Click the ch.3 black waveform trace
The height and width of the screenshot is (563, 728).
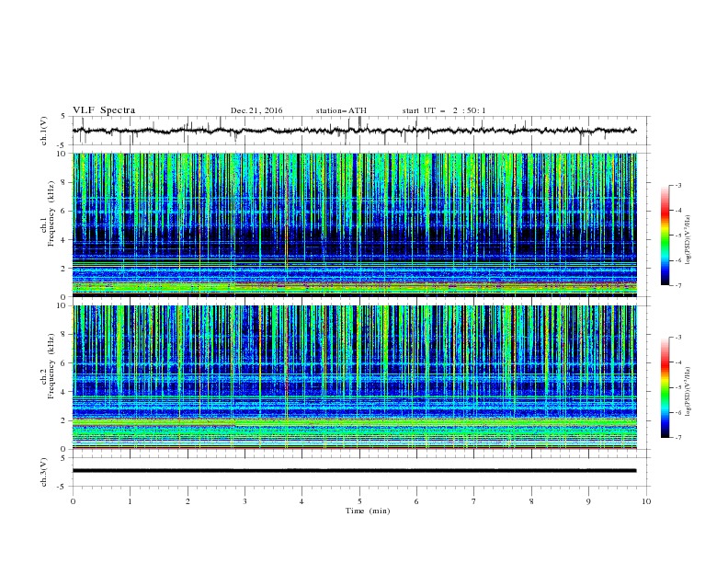[354, 471]
